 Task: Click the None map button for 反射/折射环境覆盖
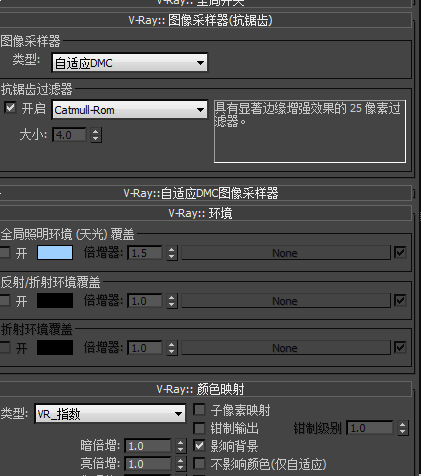click(x=286, y=301)
